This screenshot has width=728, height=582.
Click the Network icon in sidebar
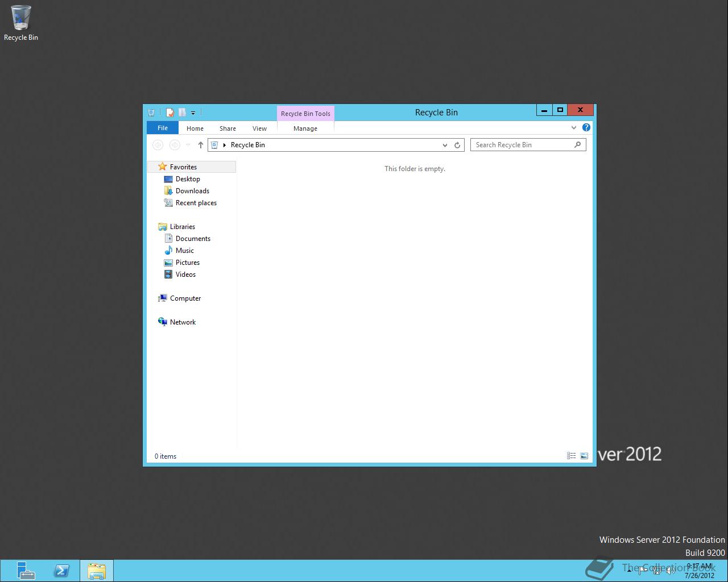[163, 322]
